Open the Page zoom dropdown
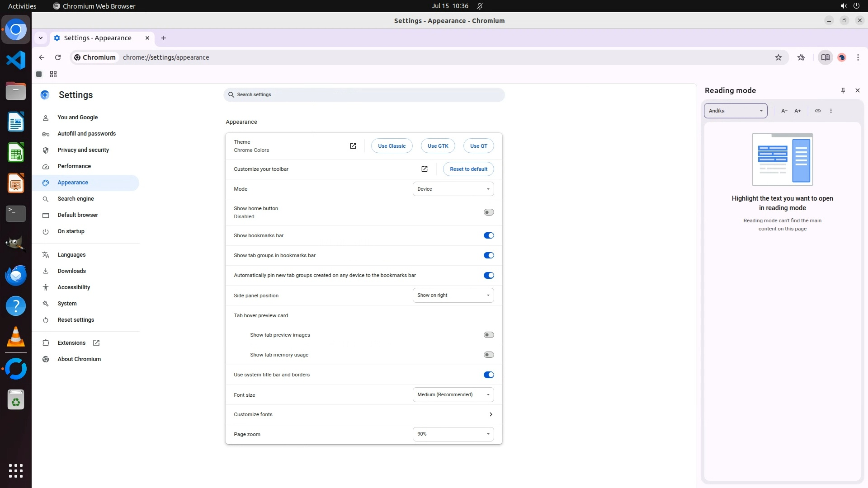This screenshot has width=868, height=488. pos(453,434)
